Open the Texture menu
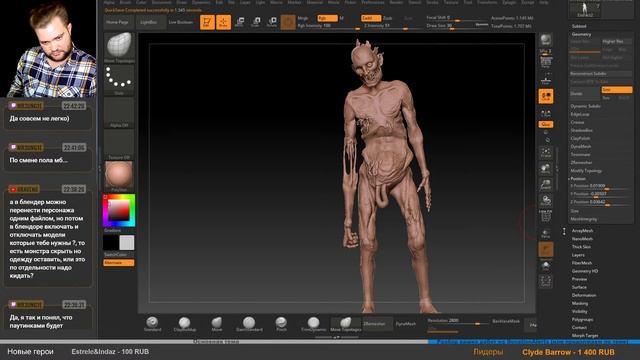 [451, 2]
